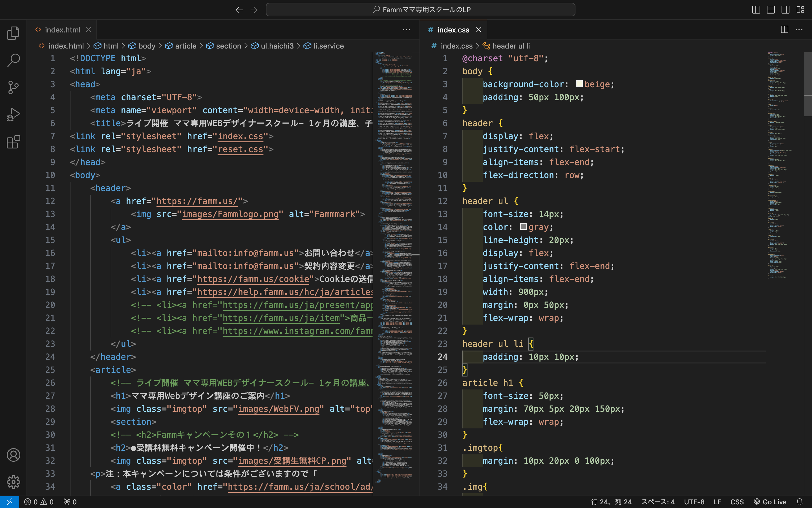
Task: Open the Manage gear menu
Action: tap(14, 482)
